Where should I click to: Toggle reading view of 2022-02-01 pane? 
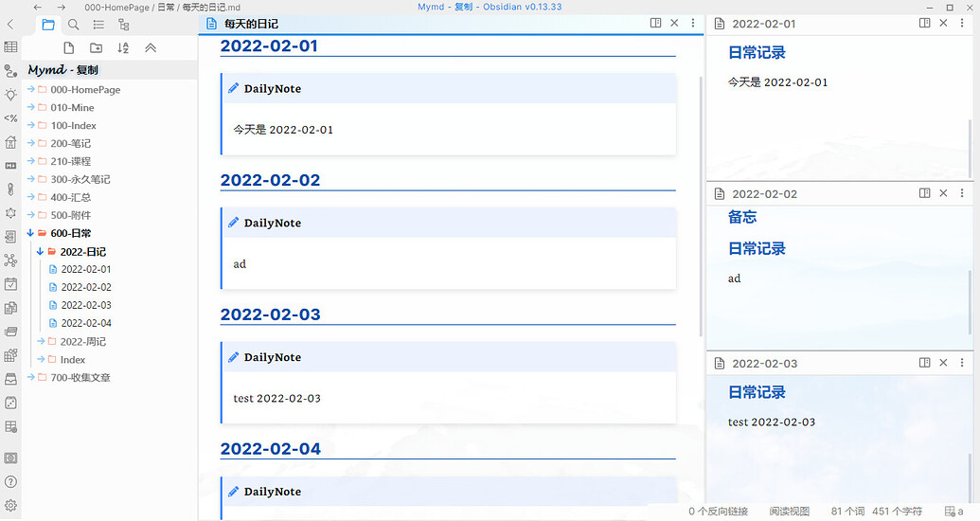(x=925, y=23)
